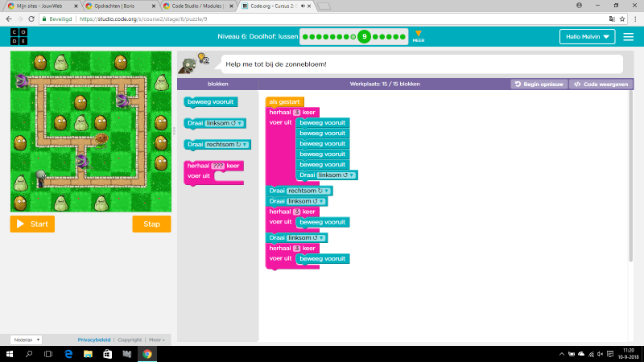Click the Begin opnieuw reset button
This screenshot has height=362, width=644.
pyautogui.click(x=539, y=84)
